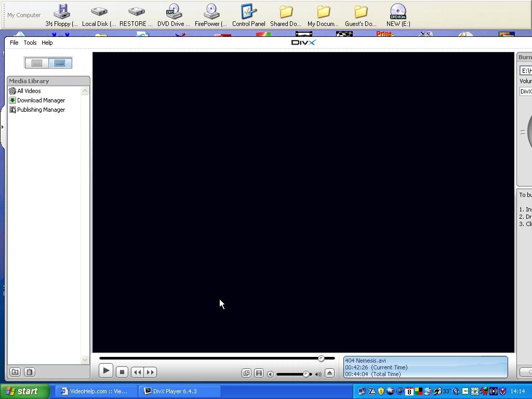Click the 33° temperature tray icon

[x=446, y=391]
